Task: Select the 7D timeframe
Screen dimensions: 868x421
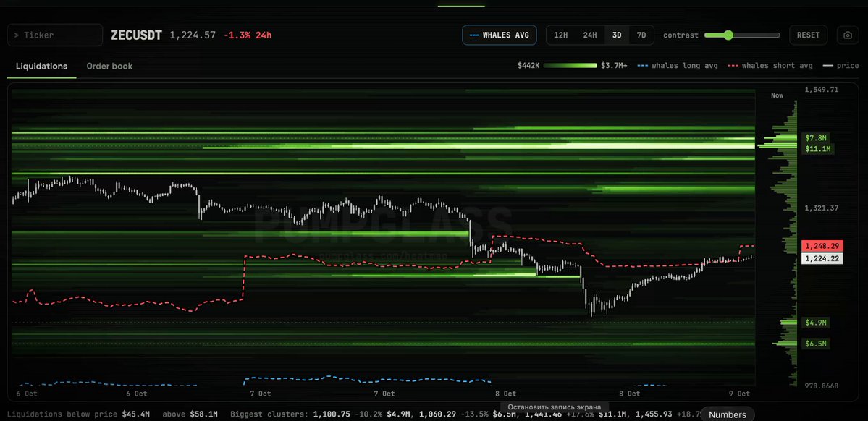Action: coord(641,35)
